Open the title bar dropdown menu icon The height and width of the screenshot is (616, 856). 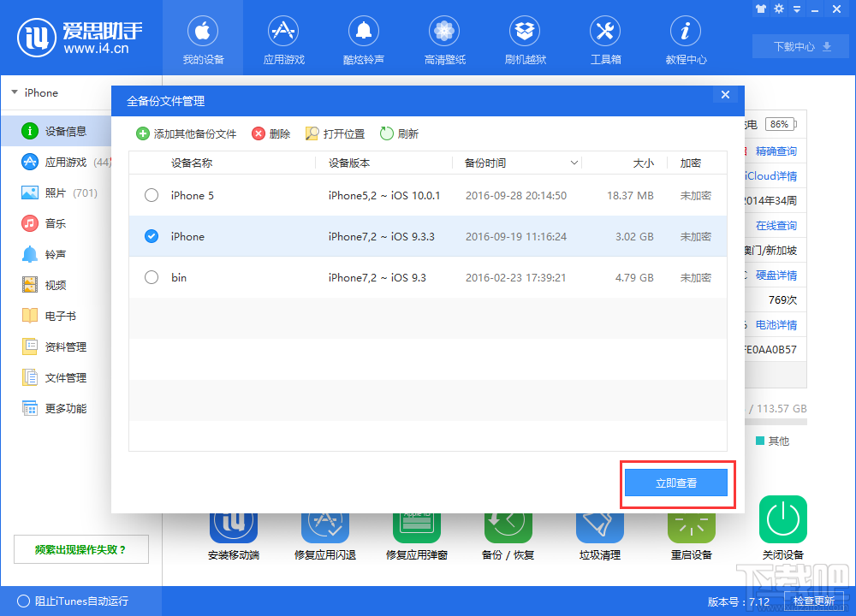(x=797, y=9)
